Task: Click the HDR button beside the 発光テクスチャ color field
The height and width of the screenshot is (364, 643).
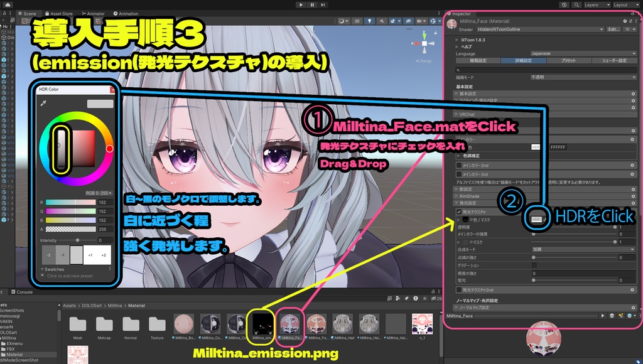Action: 536,220
